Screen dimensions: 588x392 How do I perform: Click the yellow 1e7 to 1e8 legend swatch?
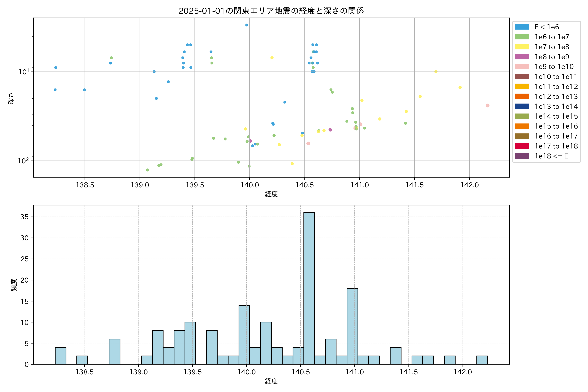pyautogui.click(x=522, y=47)
